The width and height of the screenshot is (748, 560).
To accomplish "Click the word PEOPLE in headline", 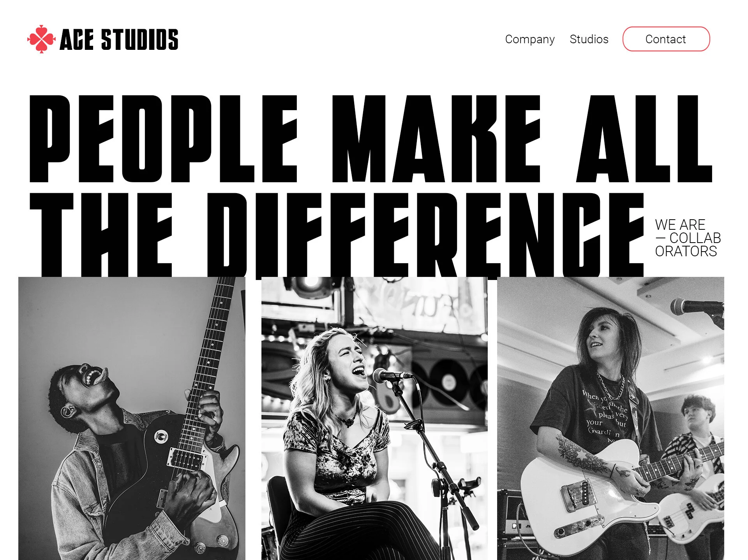I will (x=164, y=139).
